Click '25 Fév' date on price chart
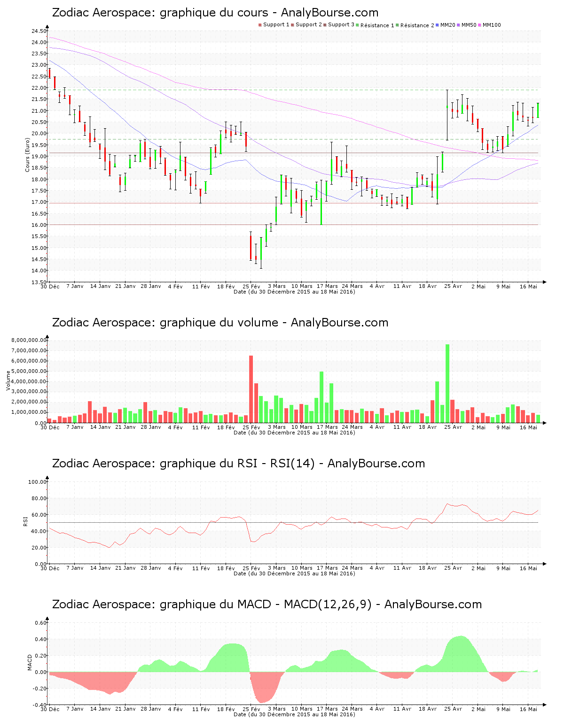 pyautogui.click(x=251, y=286)
